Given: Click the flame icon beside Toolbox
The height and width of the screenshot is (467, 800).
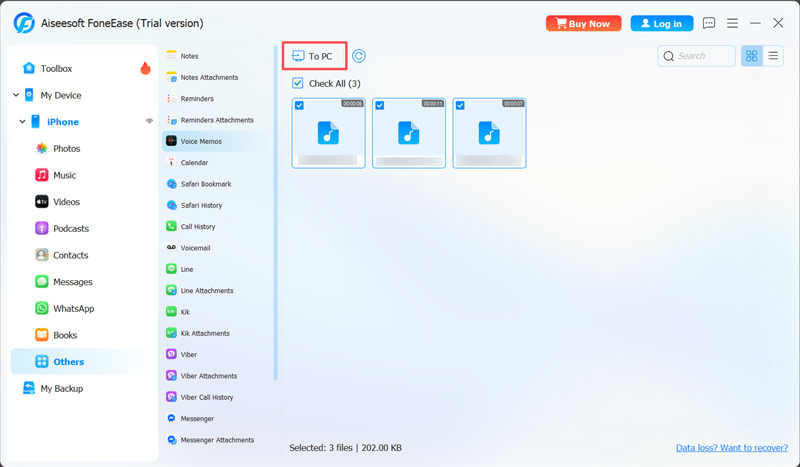Looking at the screenshot, I should click(145, 68).
